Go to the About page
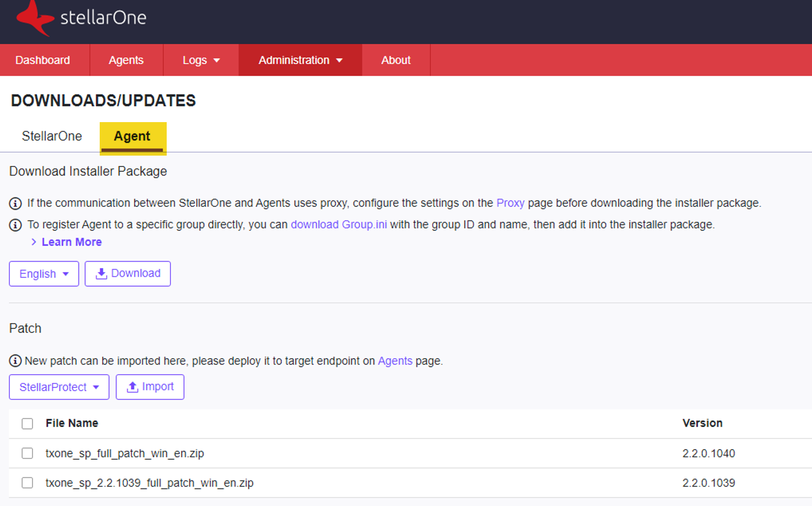The height and width of the screenshot is (506, 812). tap(396, 60)
